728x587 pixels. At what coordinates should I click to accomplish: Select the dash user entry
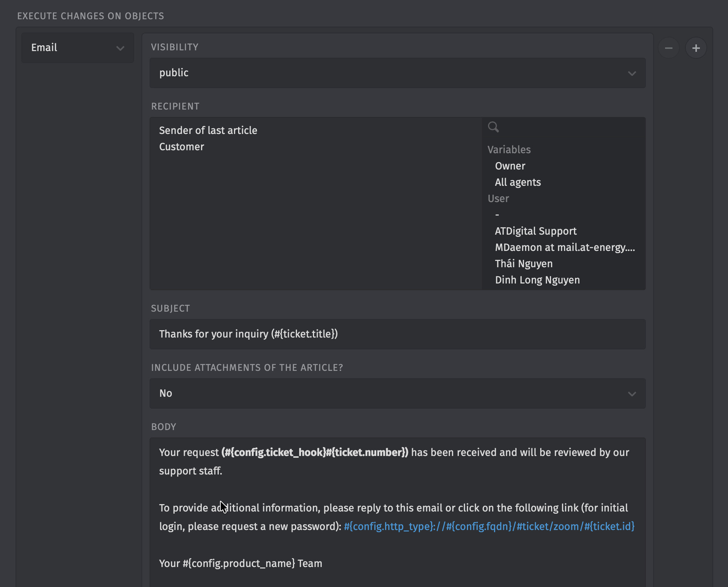point(497,215)
